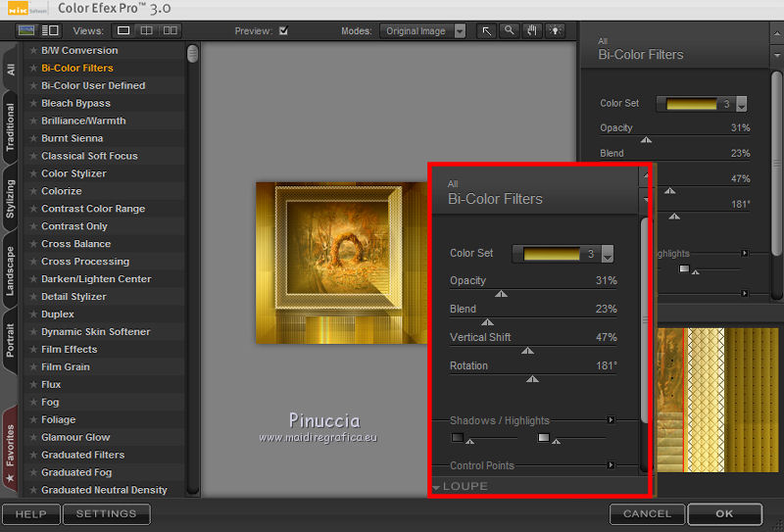Click the Nik Software logo
The width and height of the screenshot is (784, 532).
coord(27,10)
